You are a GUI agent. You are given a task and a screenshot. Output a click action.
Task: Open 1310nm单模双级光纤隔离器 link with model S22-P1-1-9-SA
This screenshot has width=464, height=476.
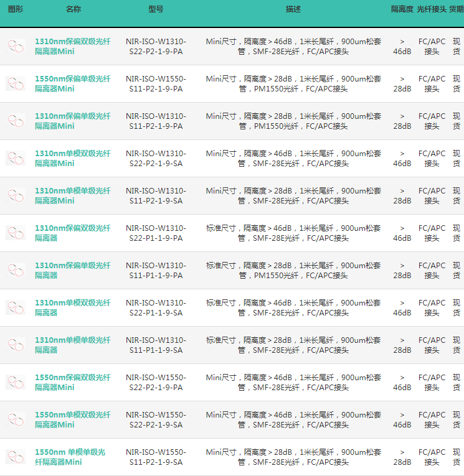click(x=72, y=308)
